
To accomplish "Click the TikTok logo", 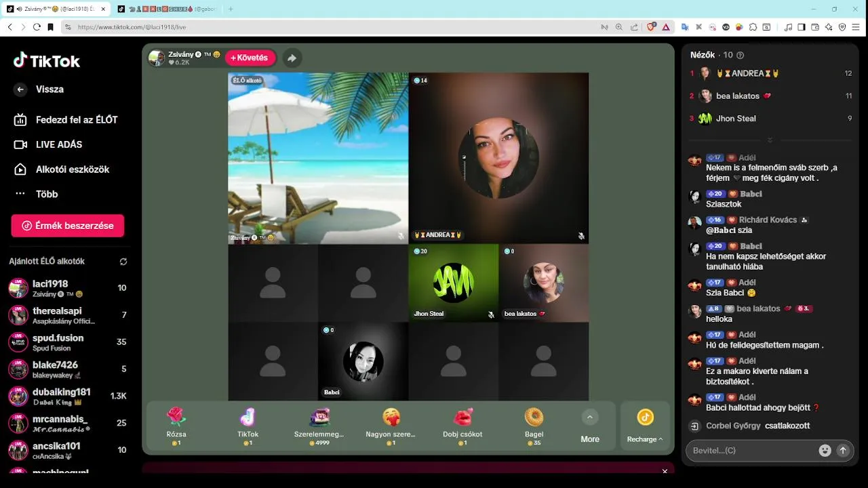I will coord(47,61).
